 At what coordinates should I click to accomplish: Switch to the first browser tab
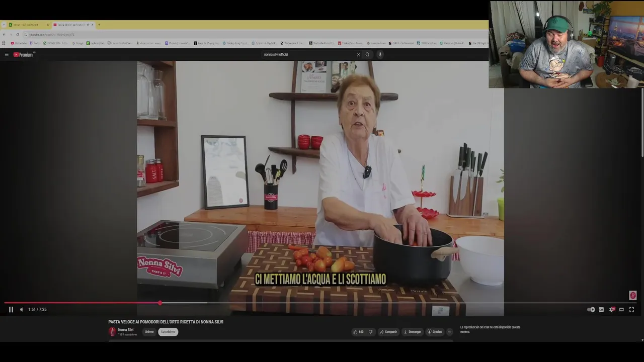pyautogui.click(x=28, y=25)
